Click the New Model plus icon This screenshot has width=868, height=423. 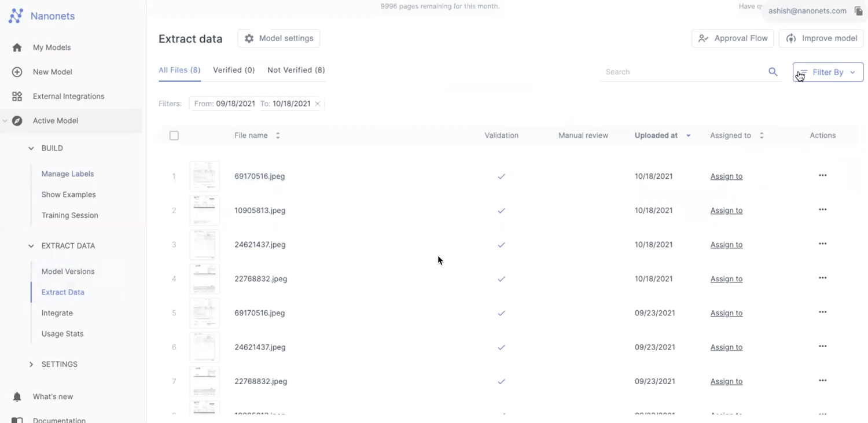(17, 72)
